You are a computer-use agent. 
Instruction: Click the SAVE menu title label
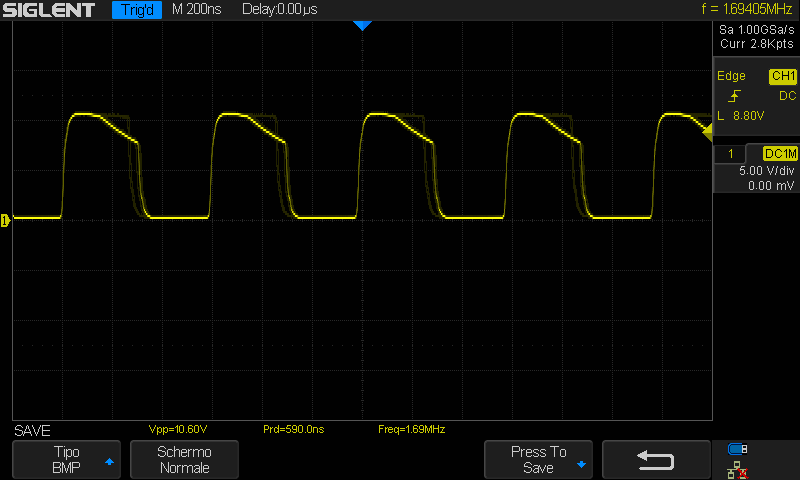click(32, 431)
